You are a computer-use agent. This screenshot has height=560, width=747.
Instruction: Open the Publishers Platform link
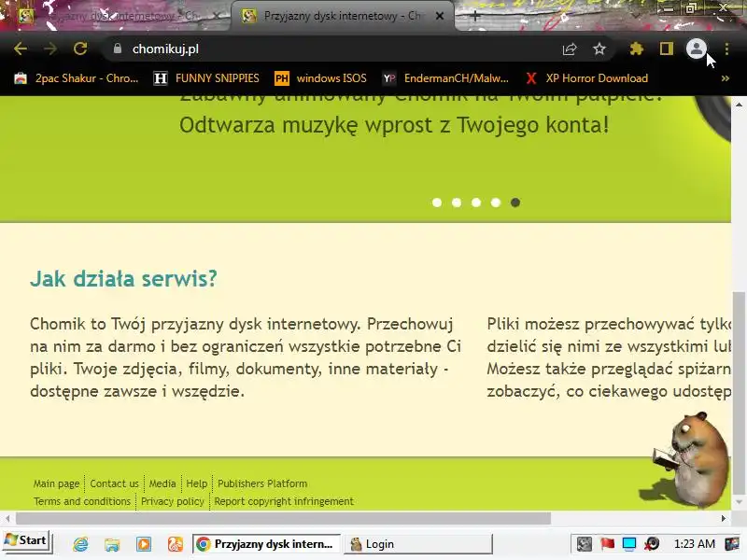point(262,483)
